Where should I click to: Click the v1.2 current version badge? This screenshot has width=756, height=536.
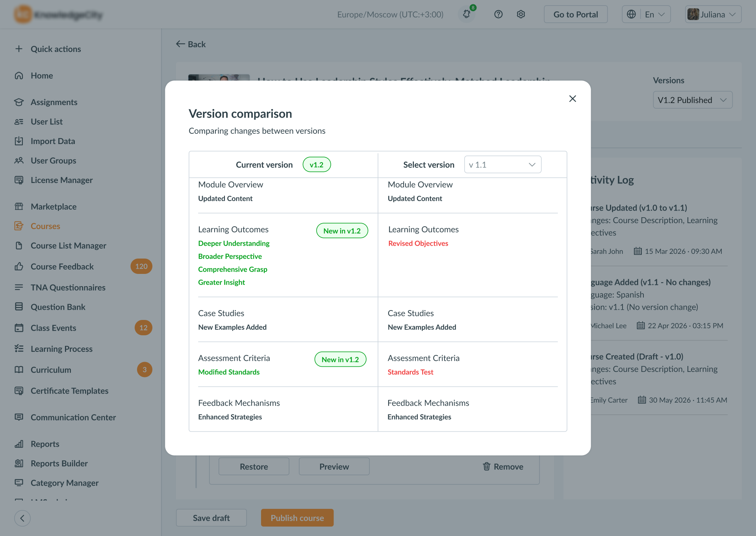(x=317, y=164)
